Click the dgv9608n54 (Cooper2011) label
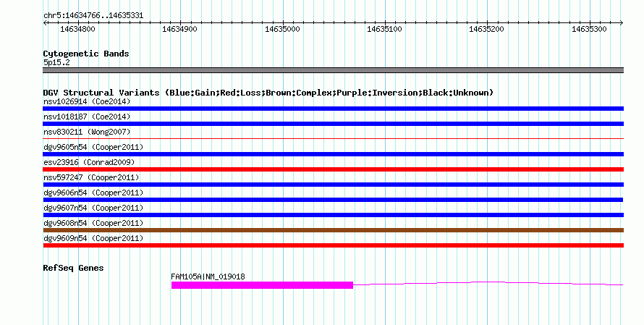 (x=93, y=223)
